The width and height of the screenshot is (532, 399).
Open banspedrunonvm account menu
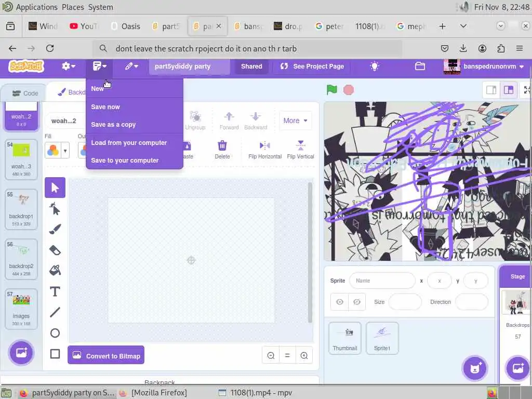(484, 66)
